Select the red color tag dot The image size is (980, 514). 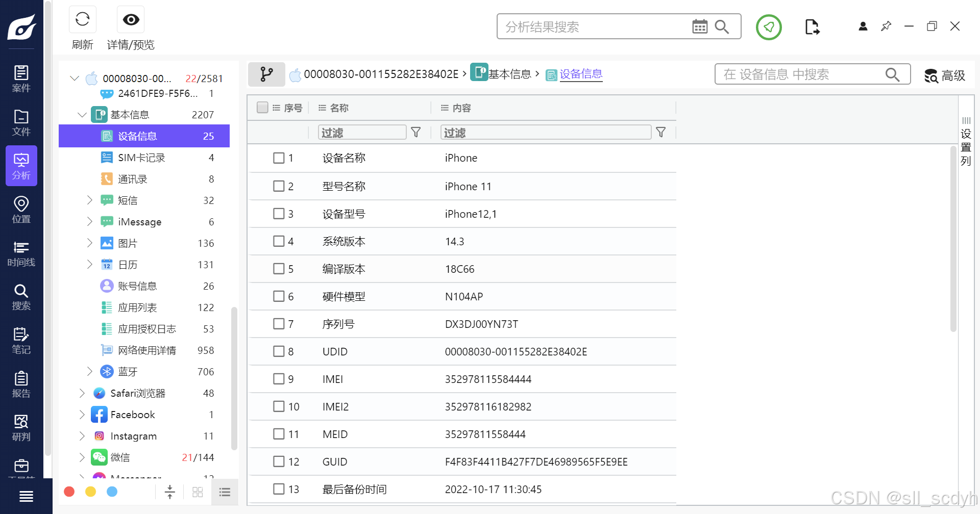coord(69,492)
